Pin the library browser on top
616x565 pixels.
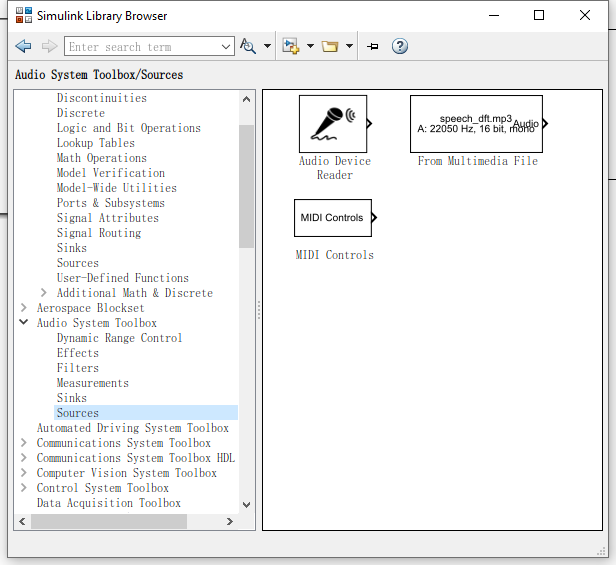click(x=373, y=47)
